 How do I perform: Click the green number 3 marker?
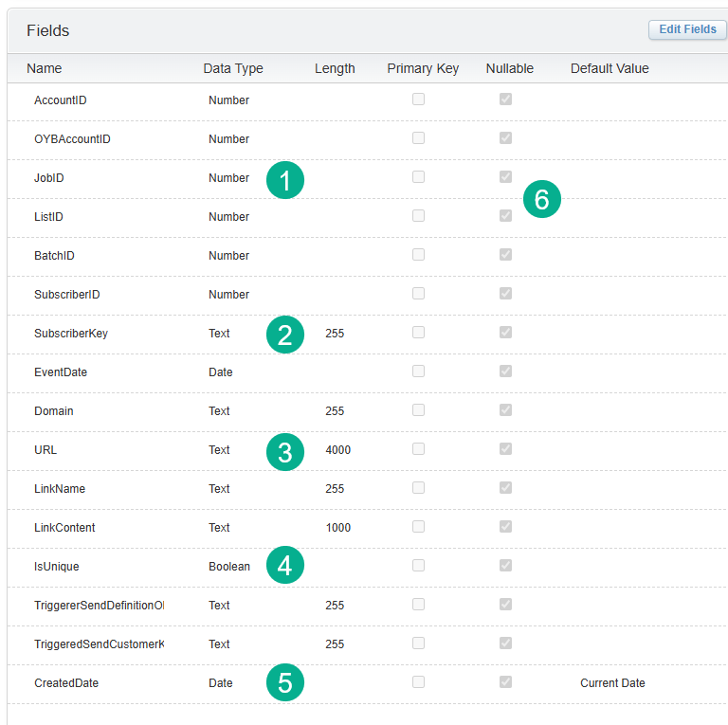click(x=284, y=451)
